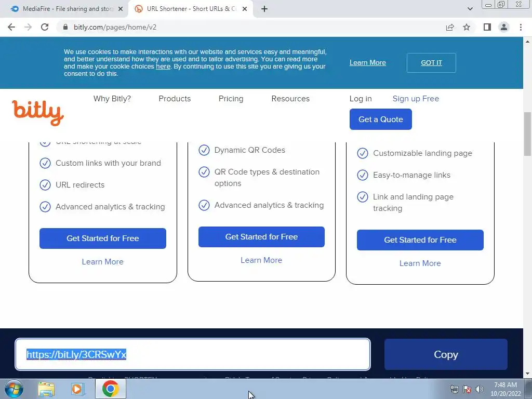Open Learn More in the landing page card
This screenshot has width=532, height=399.
pyautogui.click(x=420, y=263)
